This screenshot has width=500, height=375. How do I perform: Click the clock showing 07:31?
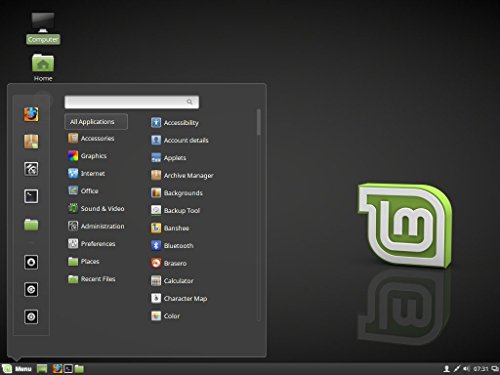coord(481,369)
